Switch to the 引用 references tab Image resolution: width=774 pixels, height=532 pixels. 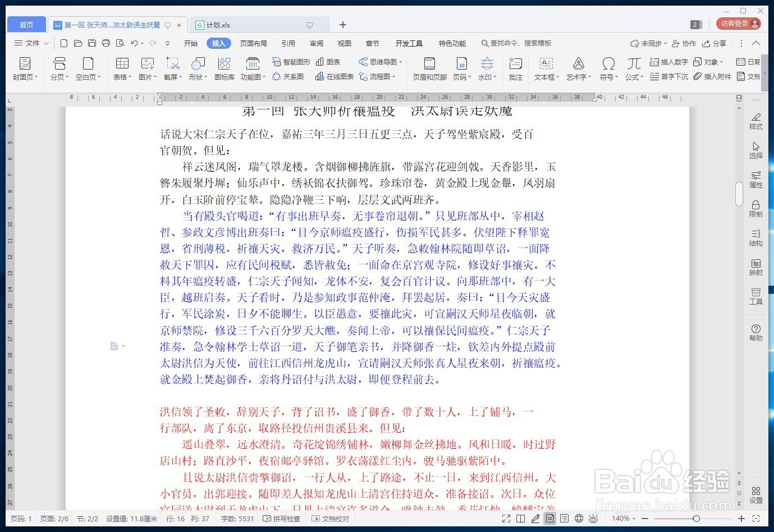[x=288, y=43]
